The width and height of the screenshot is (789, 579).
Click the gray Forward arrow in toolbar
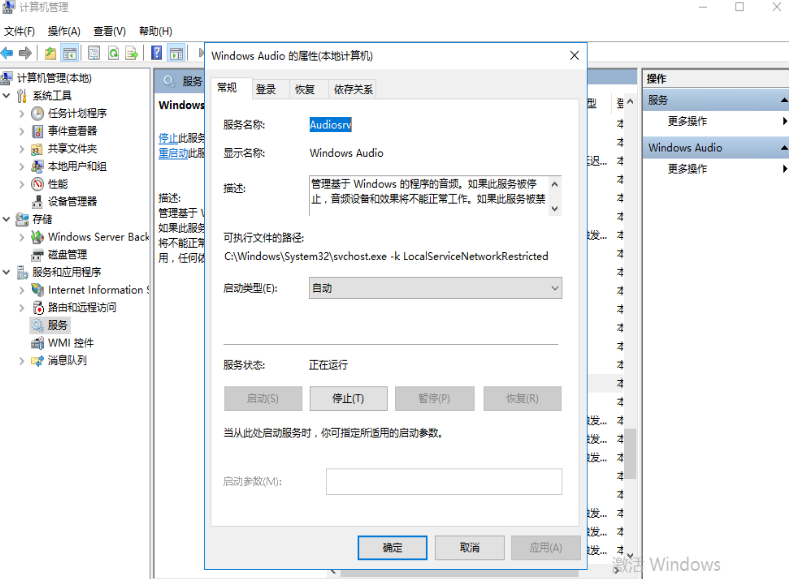(25, 53)
